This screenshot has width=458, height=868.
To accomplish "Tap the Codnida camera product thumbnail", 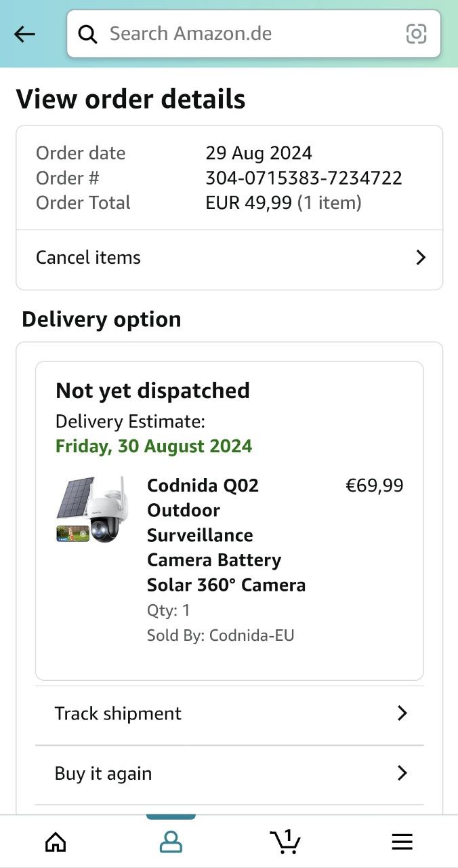I will pyautogui.click(x=91, y=510).
